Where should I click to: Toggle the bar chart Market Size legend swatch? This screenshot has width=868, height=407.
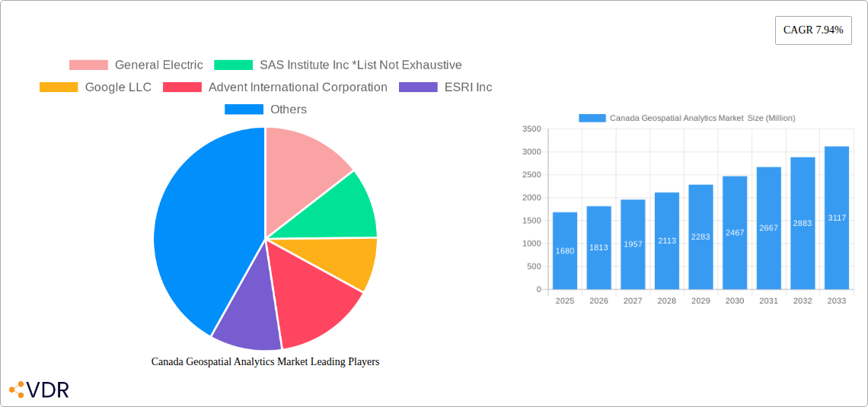tap(592, 118)
